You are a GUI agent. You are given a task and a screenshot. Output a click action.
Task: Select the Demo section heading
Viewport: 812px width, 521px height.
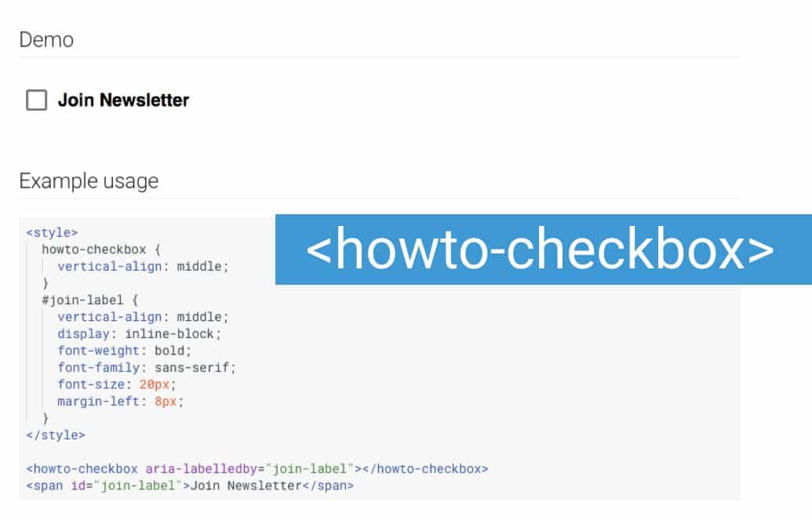tap(46, 39)
